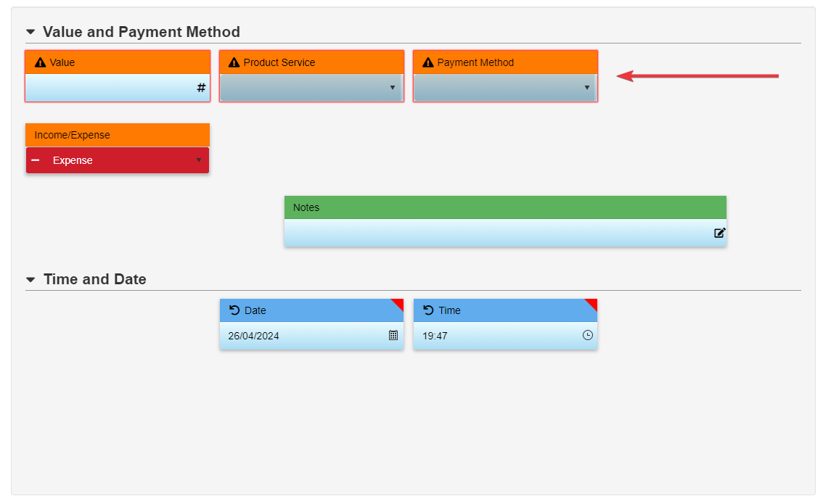Collapse the Value and Payment Method section
This screenshot has height=504, width=823.
coord(30,32)
